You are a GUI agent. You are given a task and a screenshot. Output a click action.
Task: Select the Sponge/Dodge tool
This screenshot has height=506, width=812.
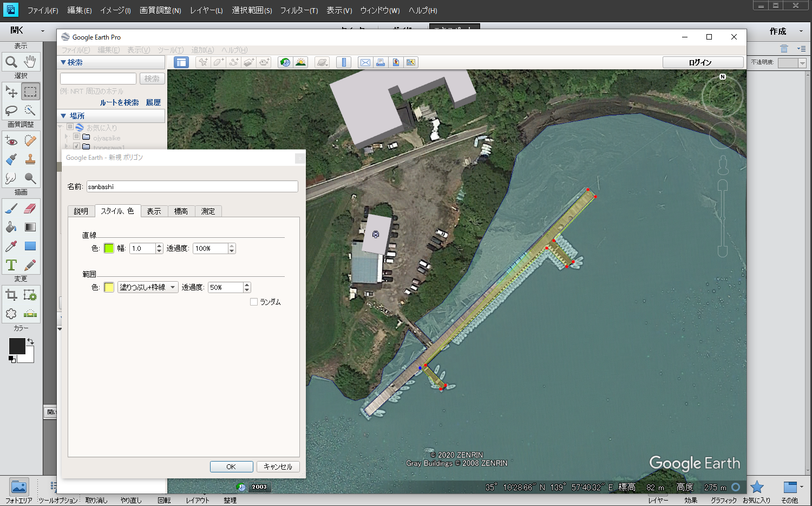click(x=30, y=178)
